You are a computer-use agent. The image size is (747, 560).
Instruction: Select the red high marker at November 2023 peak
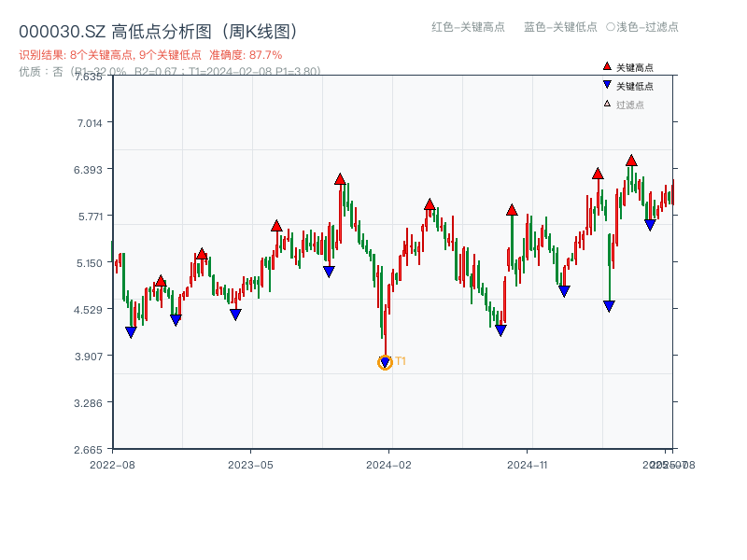point(340,179)
